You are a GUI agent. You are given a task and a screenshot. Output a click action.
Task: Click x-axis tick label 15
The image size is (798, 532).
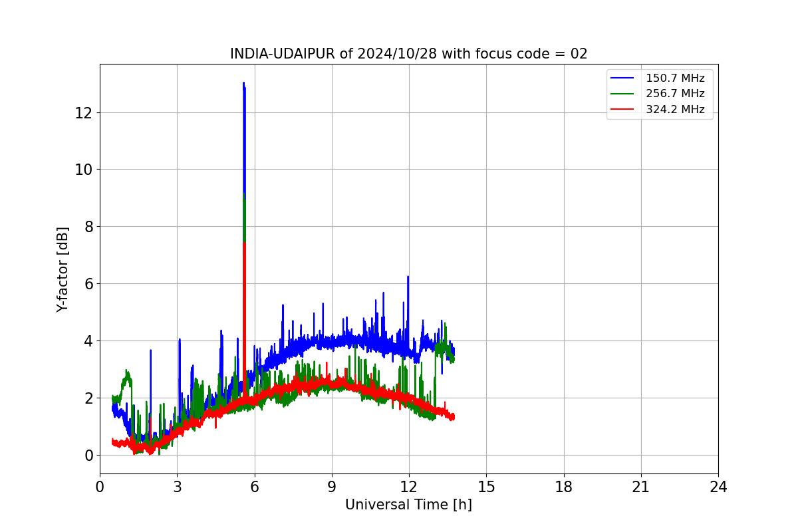pos(486,487)
